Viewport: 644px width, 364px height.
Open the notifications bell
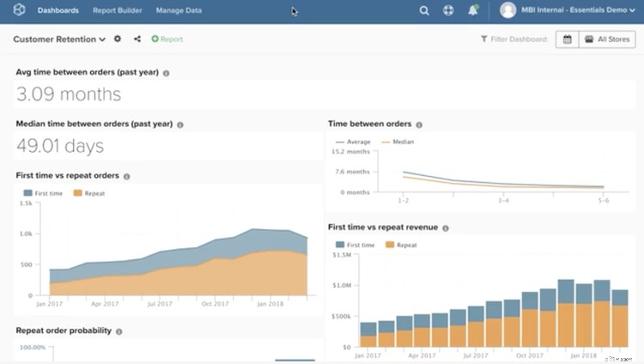point(472,11)
